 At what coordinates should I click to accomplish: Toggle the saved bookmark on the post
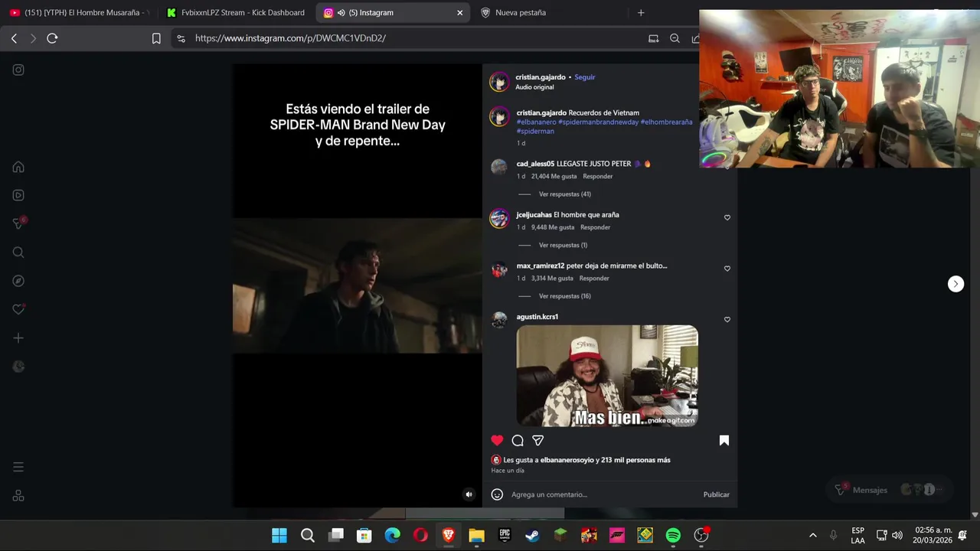724,440
